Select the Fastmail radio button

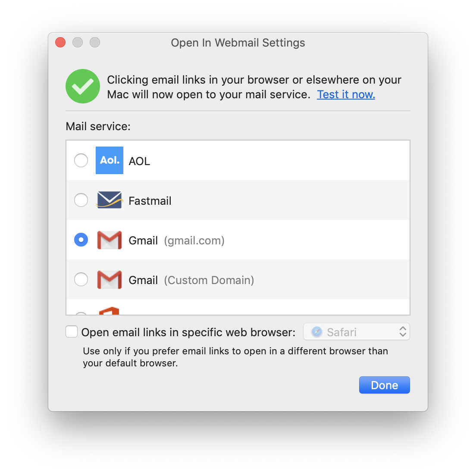[x=81, y=200]
